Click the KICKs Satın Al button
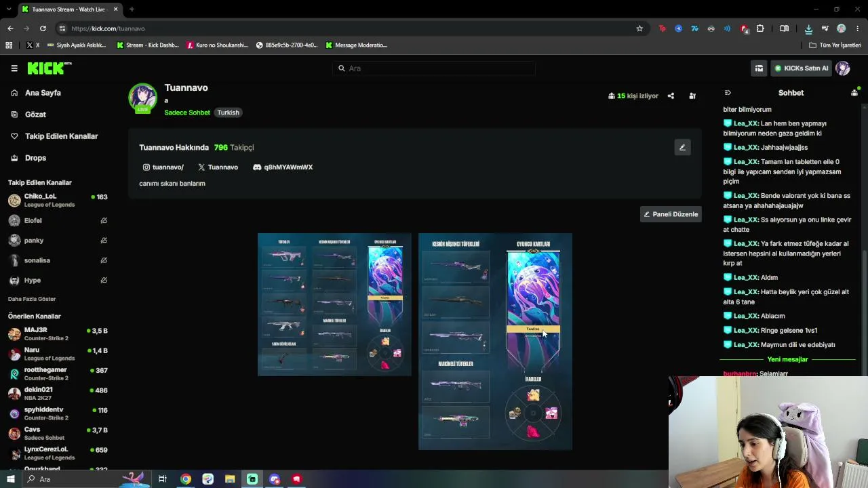868x488 pixels. click(x=801, y=68)
